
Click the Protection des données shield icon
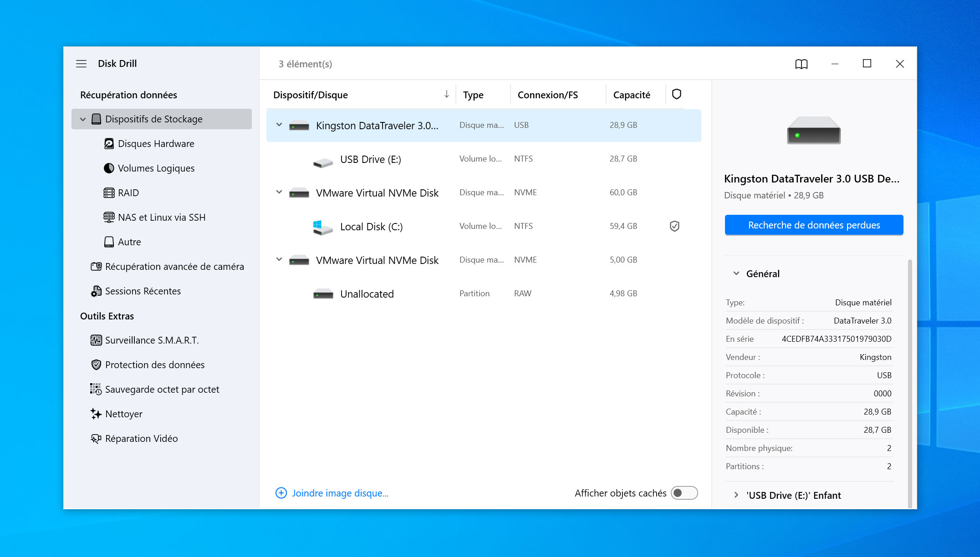[x=96, y=365]
